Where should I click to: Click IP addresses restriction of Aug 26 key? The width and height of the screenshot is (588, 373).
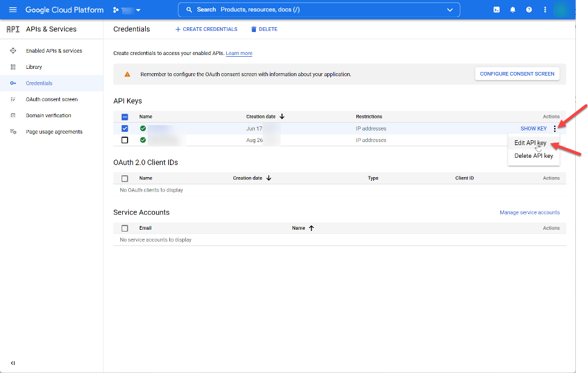click(371, 140)
